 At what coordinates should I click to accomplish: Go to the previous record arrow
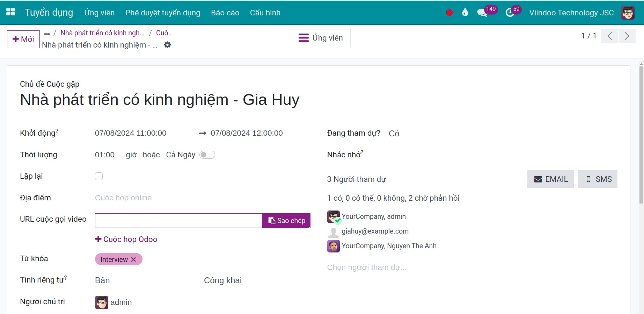tap(610, 36)
